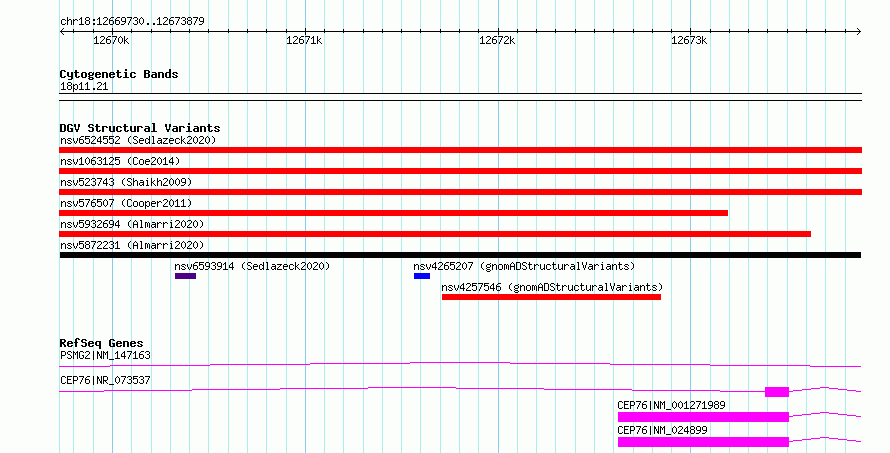
Task: Open the PSMG2|NM_147163 gene label
Action: (105, 355)
